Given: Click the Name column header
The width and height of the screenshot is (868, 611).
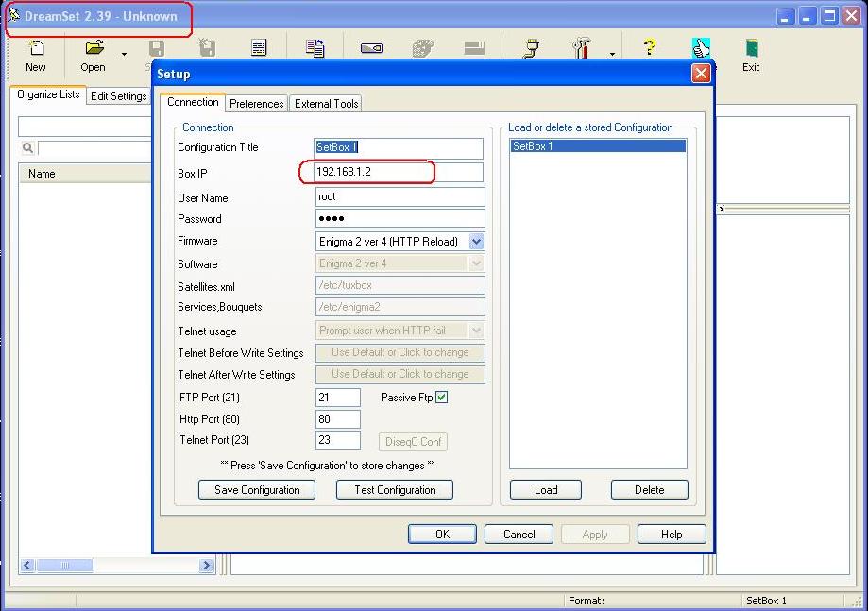Looking at the screenshot, I should [x=85, y=174].
